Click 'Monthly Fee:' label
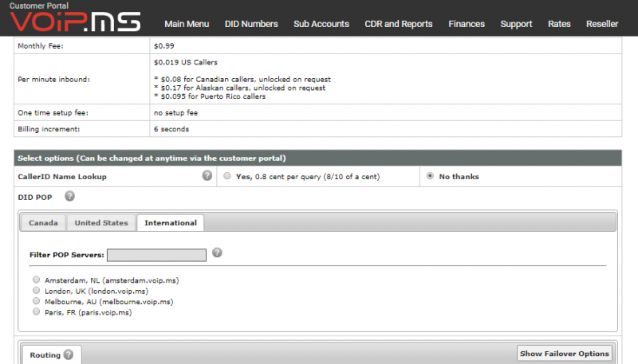 pos(41,46)
